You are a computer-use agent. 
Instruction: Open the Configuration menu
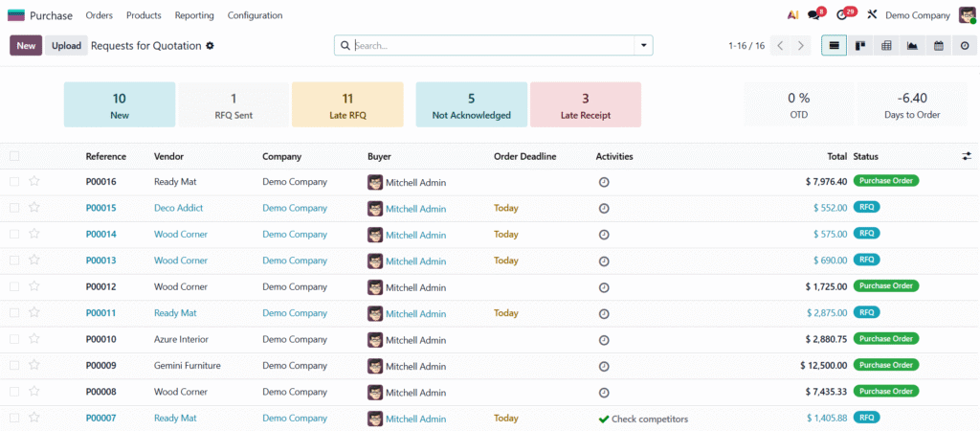(x=255, y=15)
